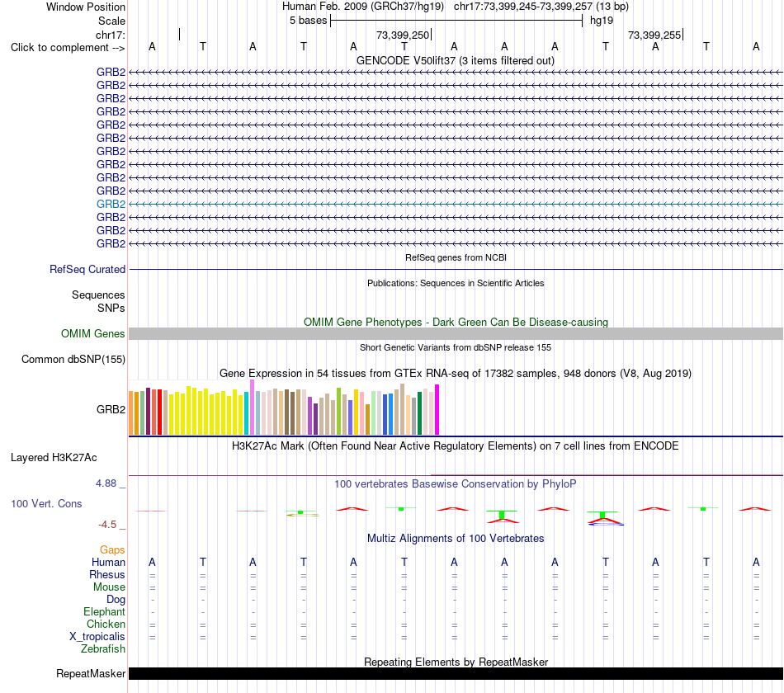Click the 73,399,250 ruler coordinate
The image size is (784, 693).
tap(403, 35)
